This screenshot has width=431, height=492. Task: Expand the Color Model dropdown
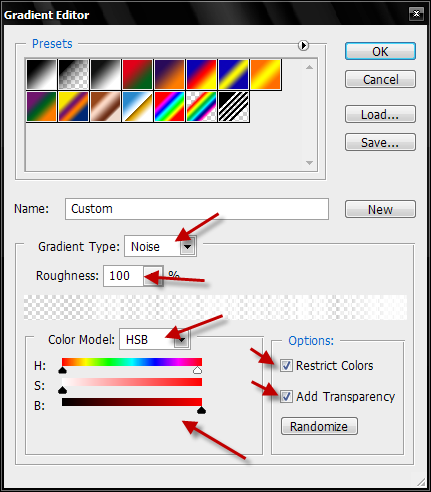point(182,340)
